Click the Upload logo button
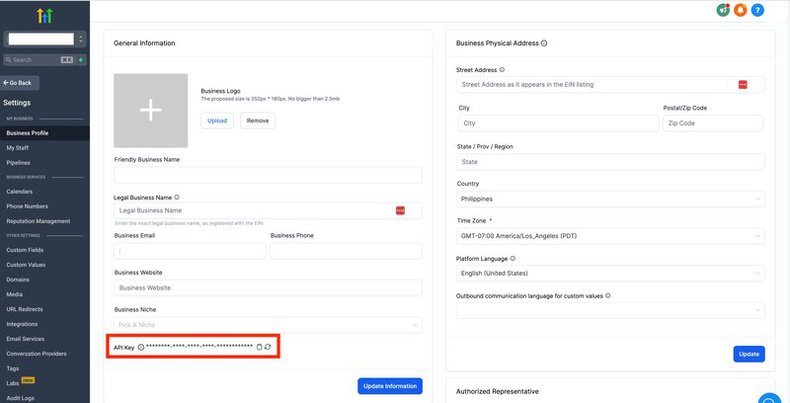Image resolution: width=790 pixels, height=403 pixels. (x=217, y=121)
